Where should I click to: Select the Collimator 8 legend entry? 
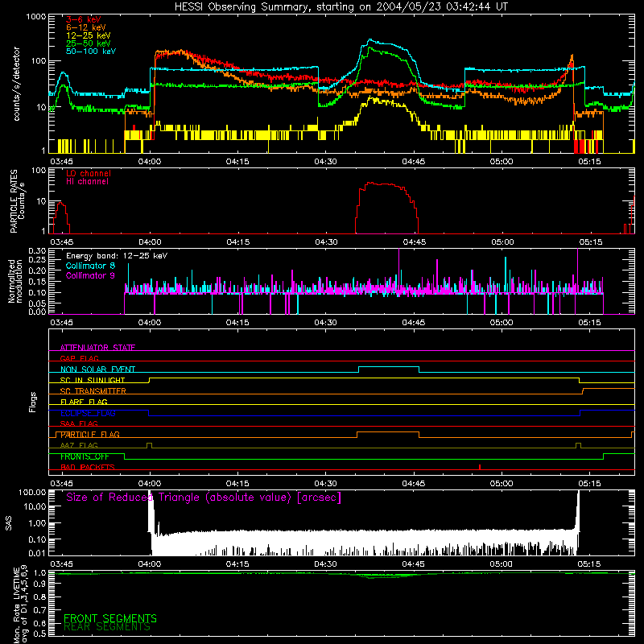[90, 266]
